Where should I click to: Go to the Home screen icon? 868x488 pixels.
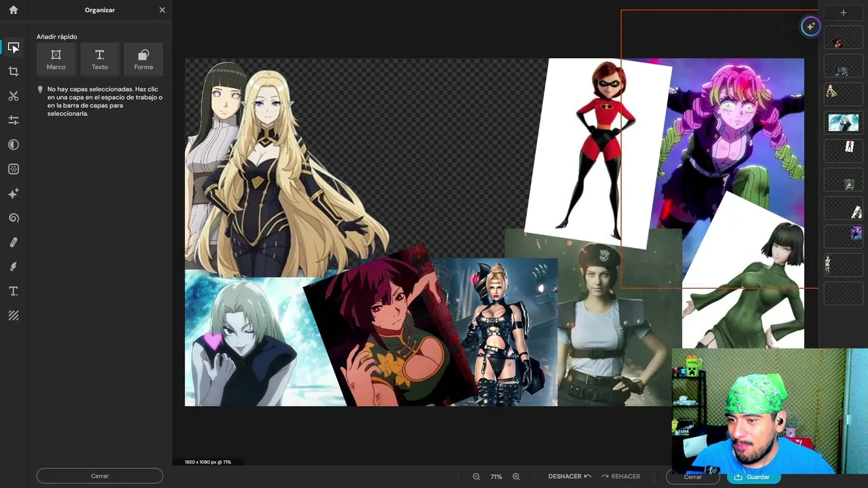click(14, 10)
